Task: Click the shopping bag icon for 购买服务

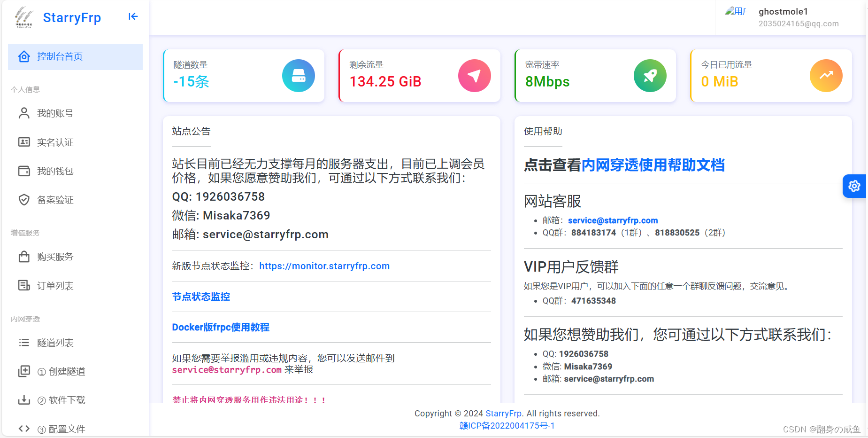Action: point(24,257)
